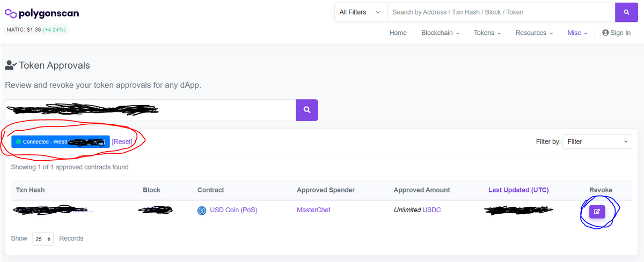Click the USDC approved amount link

pos(431,210)
